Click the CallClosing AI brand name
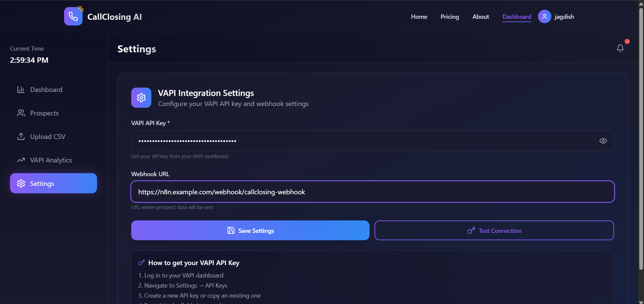The width and height of the screenshot is (644, 304). [x=114, y=17]
